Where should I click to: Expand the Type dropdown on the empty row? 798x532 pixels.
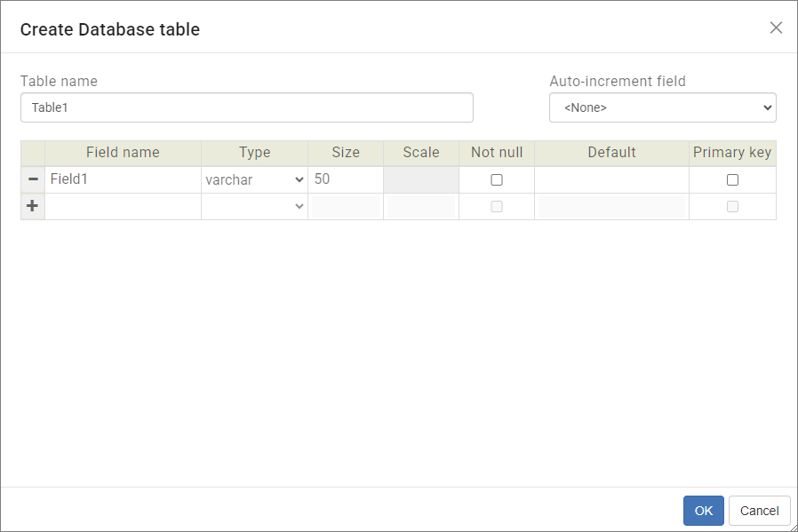coord(254,206)
